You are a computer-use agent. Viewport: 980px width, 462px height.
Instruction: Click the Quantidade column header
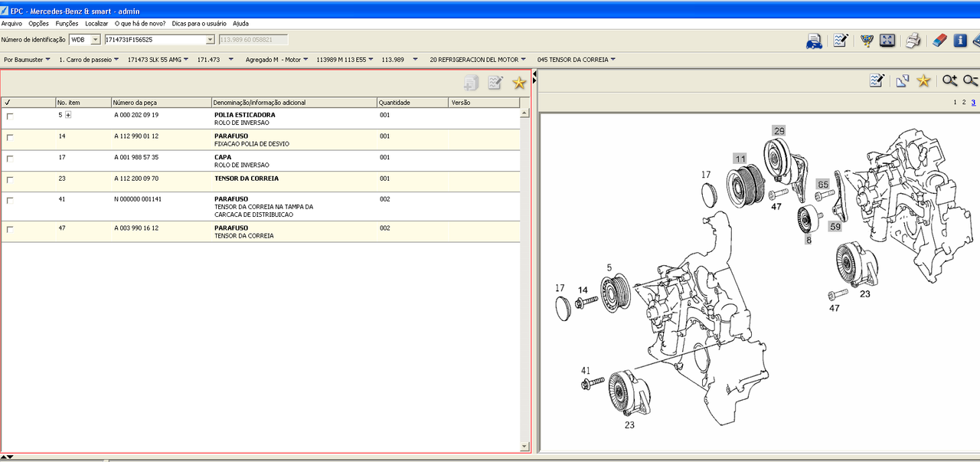click(x=413, y=102)
